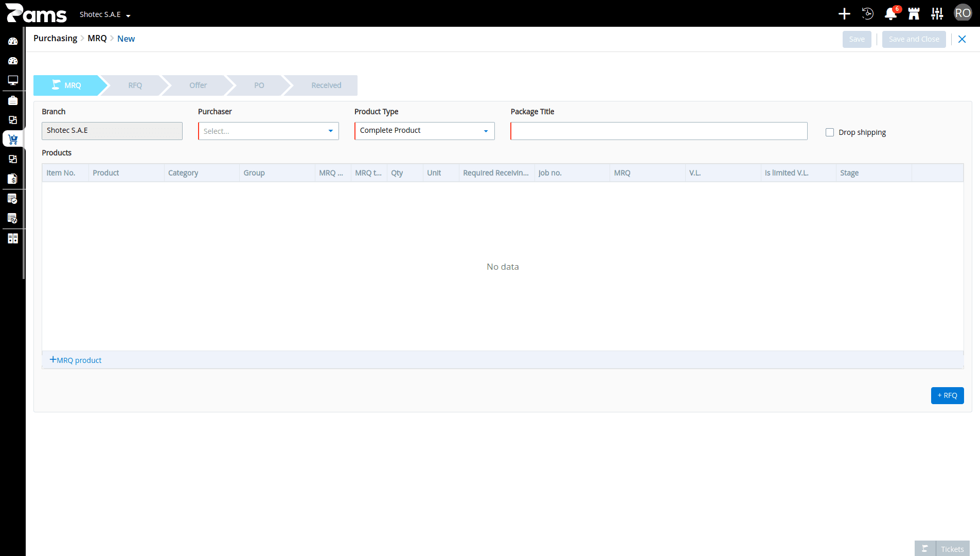Go to MRQ in breadcrumb
This screenshot has height=556, width=980.
point(97,39)
